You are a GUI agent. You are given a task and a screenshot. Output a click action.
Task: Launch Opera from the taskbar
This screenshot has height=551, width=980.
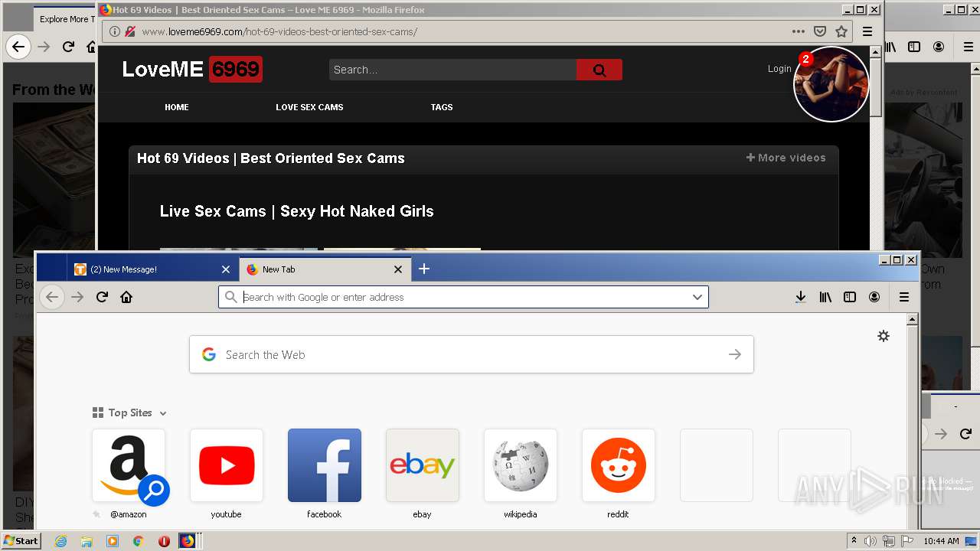(164, 541)
